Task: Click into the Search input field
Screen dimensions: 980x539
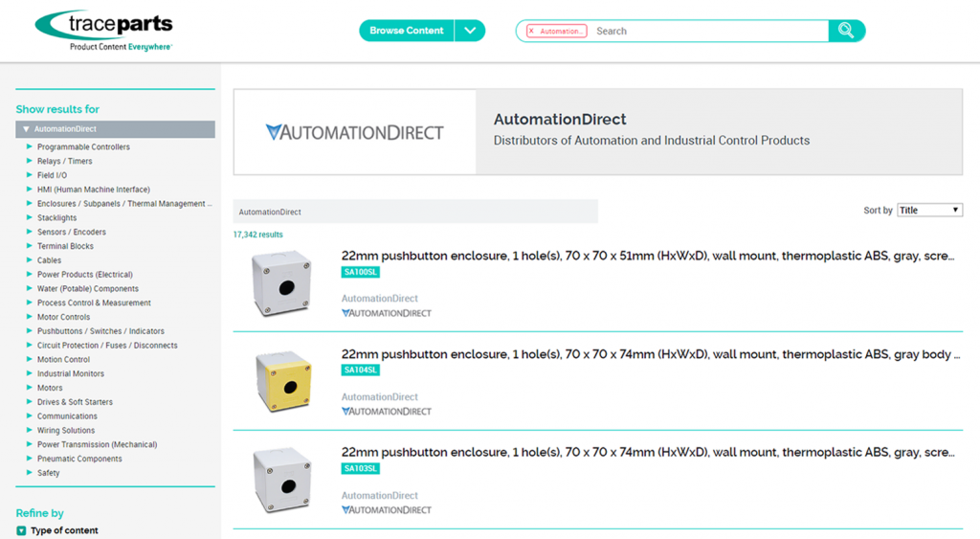Action: [708, 31]
